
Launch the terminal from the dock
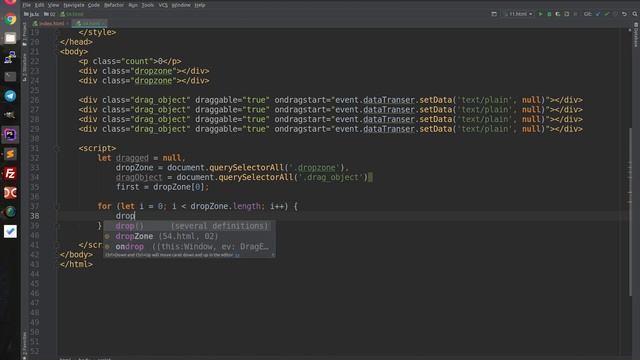point(10,76)
